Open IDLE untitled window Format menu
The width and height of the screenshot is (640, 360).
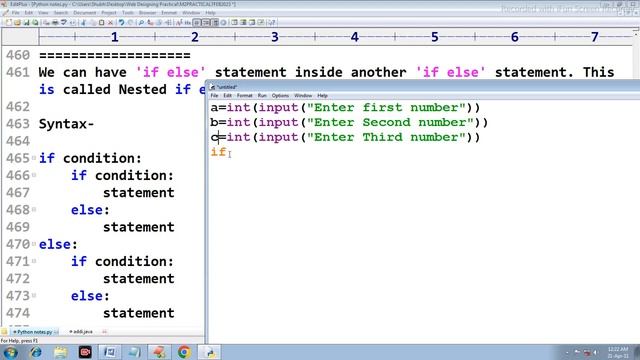tap(244, 96)
